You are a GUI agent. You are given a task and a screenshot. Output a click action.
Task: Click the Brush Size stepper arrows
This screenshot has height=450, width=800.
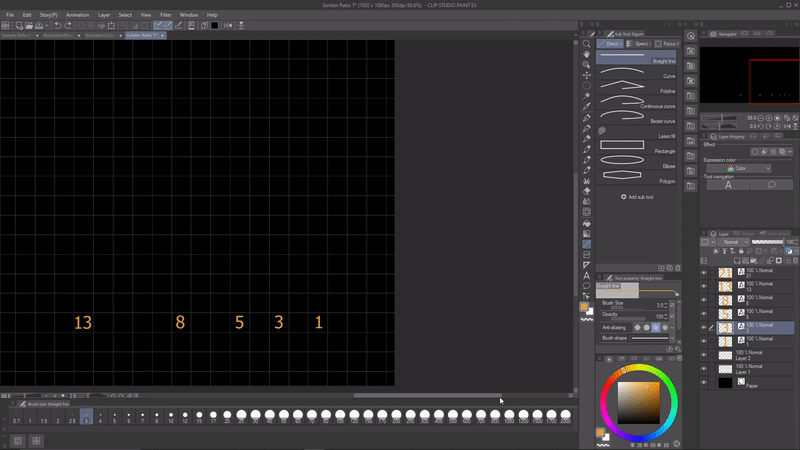click(666, 305)
